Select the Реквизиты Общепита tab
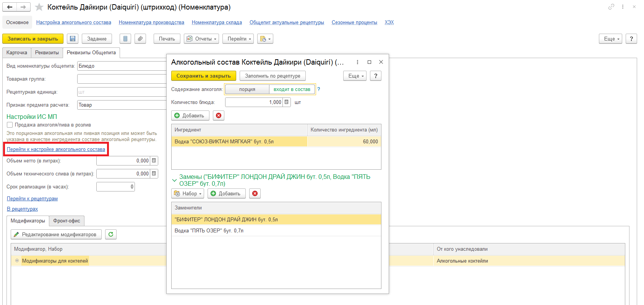This screenshot has height=305, width=644. tap(91, 52)
